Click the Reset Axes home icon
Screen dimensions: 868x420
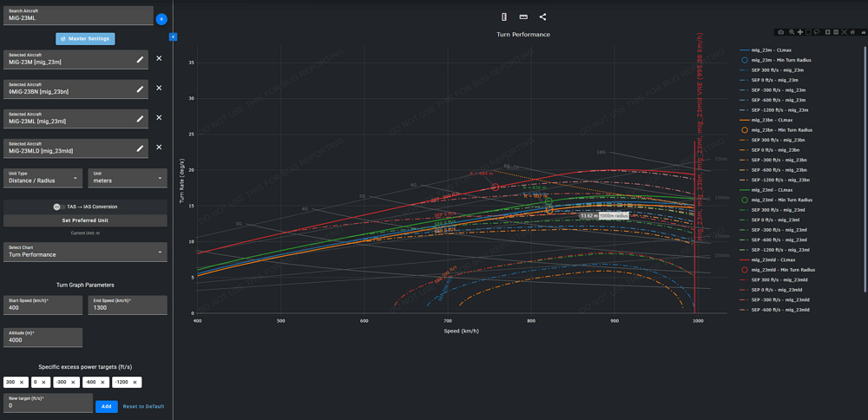pos(852,32)
